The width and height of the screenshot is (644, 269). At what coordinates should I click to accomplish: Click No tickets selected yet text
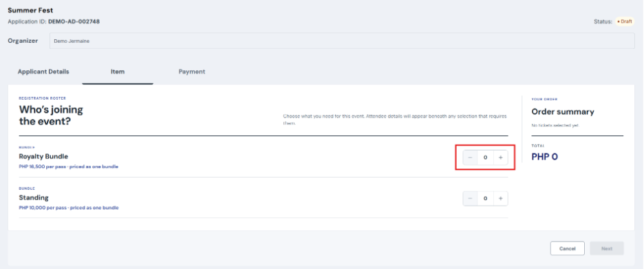555,125
